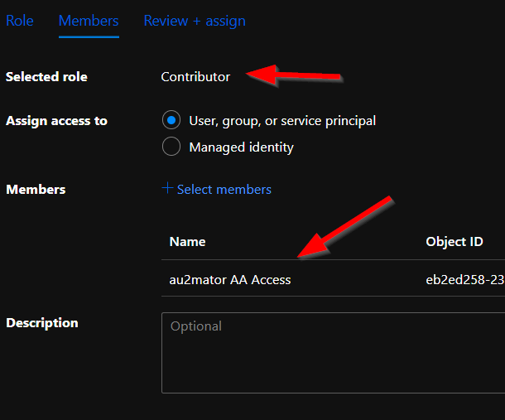Open the Role tab

point(20,21)
